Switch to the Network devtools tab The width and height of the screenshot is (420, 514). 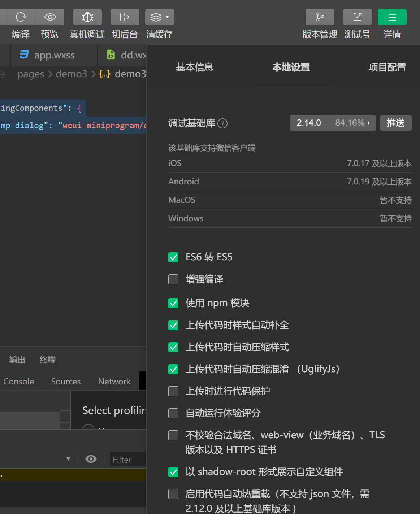114,382
